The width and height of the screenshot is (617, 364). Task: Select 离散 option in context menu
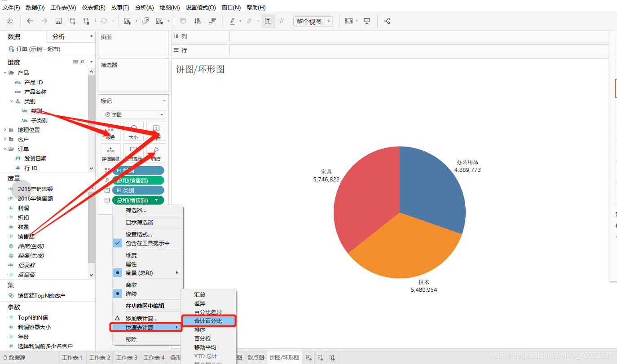147,285
